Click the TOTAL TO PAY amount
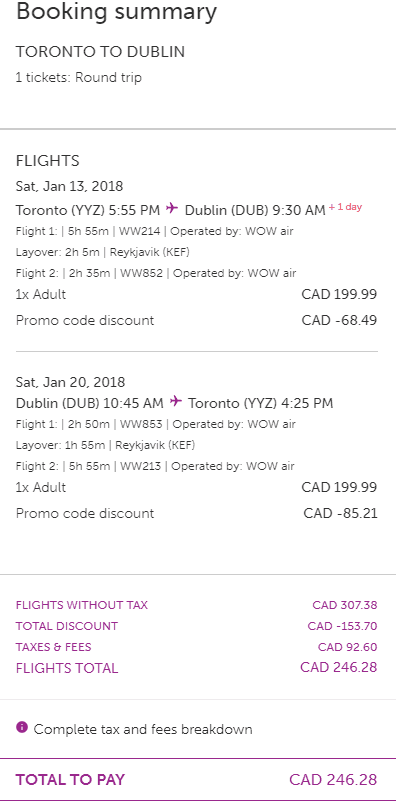Screen dimensions: 396x804 coord(333,780)
